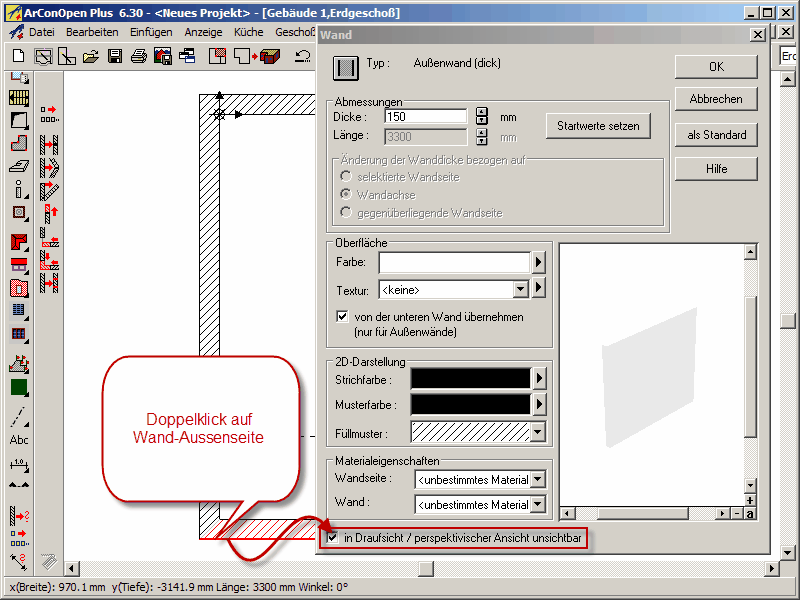Image resolution: width=800 pixels, height=600 pixels.
Task: Open the Textur dropdown list
Action: pos(519,290)
